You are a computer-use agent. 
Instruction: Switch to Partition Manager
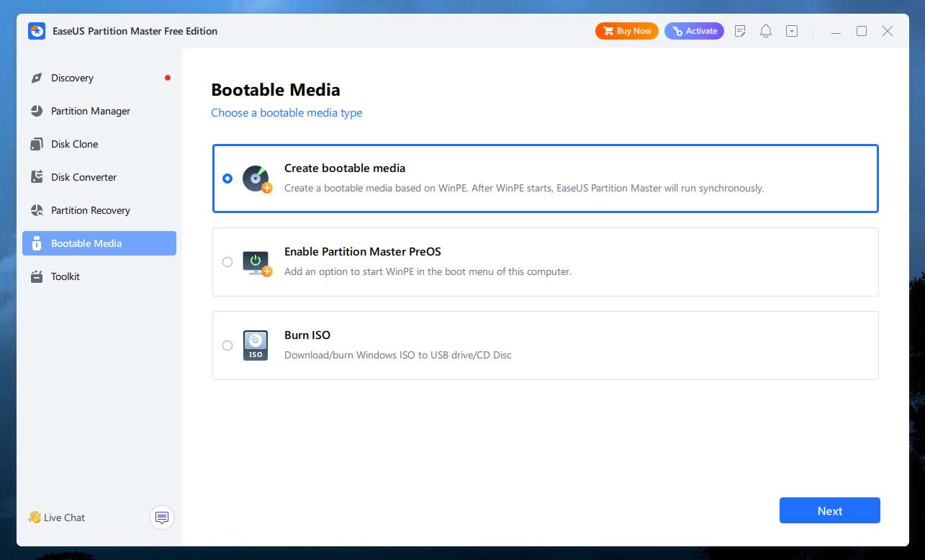(99, 111)
